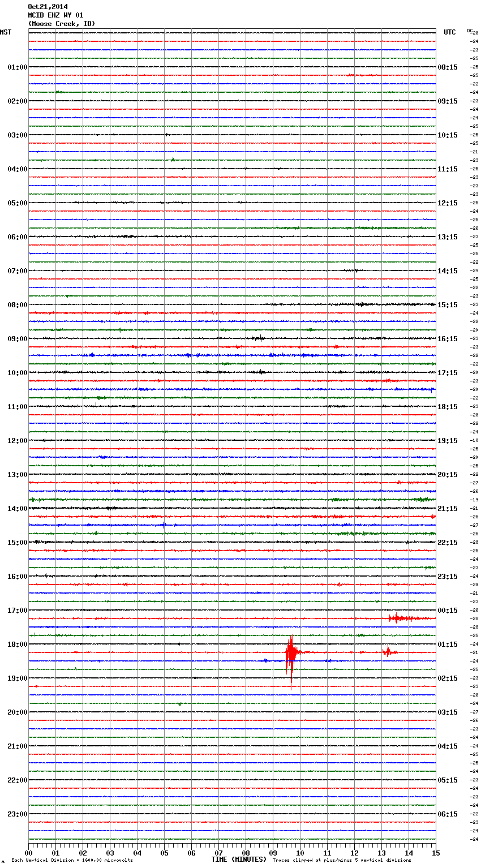The height and width of the screenshot is (868, 481).
Task: Click the 22:00 MST time label
Action: pos(17,780)
